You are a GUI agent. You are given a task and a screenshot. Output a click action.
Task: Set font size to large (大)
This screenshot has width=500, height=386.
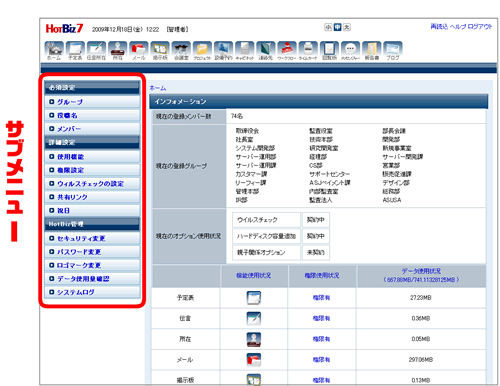[x=347, y=27]
